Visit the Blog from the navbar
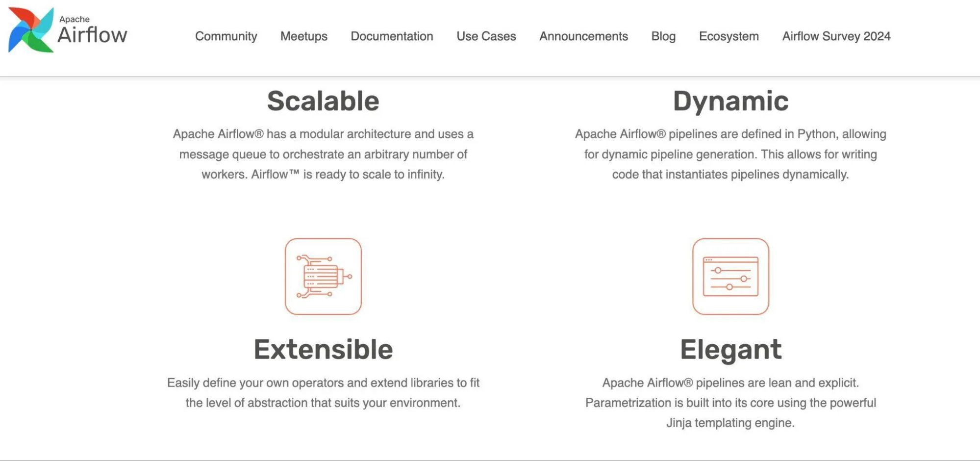Image resolution: width=980 pixels, height=461 pixels. click(x=663, y=36)
